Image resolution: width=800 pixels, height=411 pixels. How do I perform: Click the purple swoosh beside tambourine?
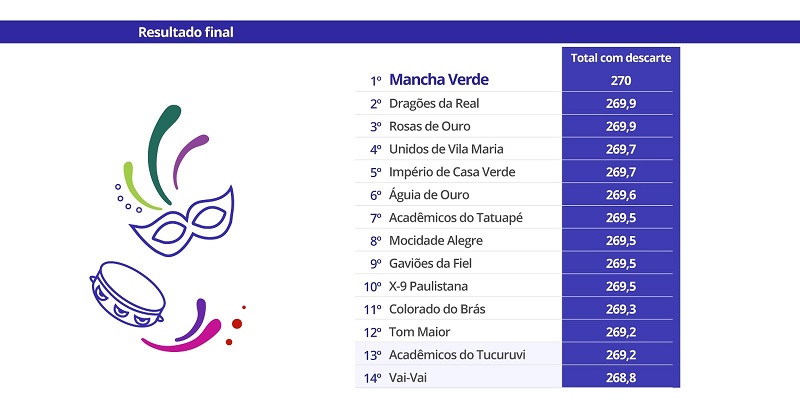(x=192, y=320)
